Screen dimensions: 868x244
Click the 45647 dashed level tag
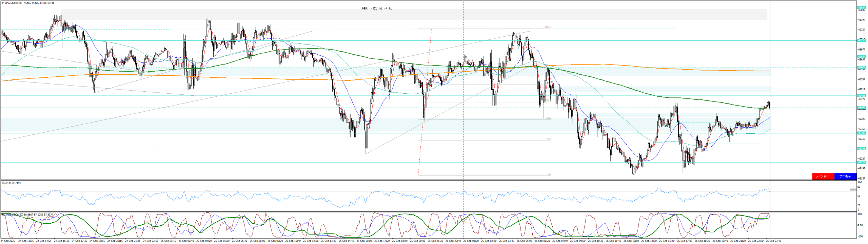[862, 57]
